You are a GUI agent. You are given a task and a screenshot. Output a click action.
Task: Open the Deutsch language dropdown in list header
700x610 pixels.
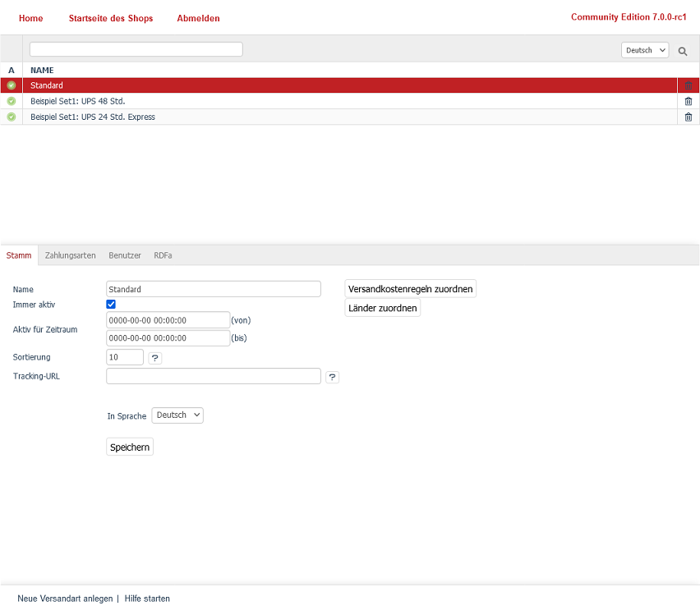[x=645, y=50]
